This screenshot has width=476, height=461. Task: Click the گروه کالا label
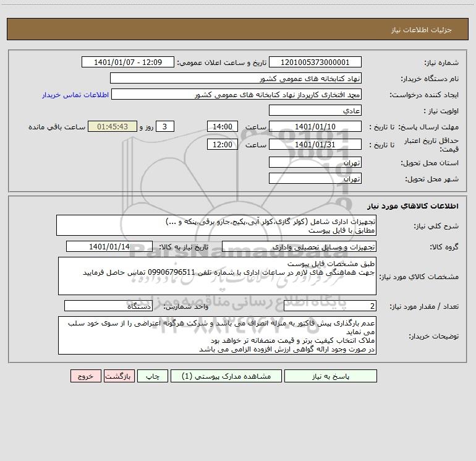tap(444, 247)
